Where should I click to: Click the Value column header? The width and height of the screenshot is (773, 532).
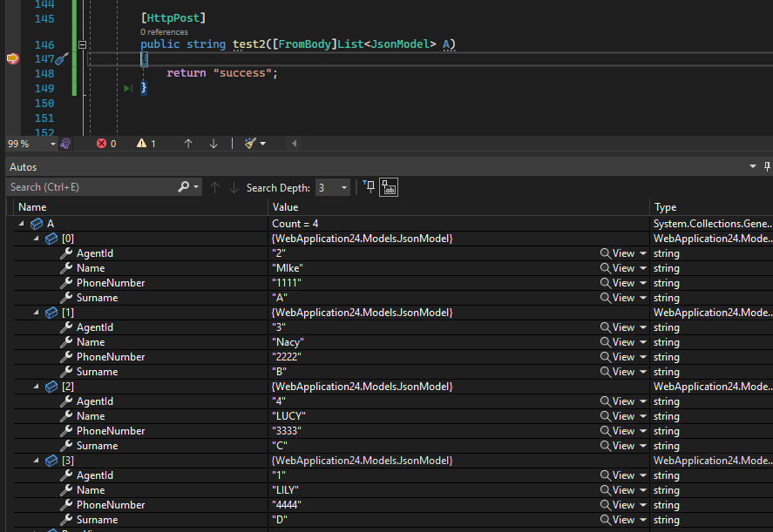click(286, 207)
